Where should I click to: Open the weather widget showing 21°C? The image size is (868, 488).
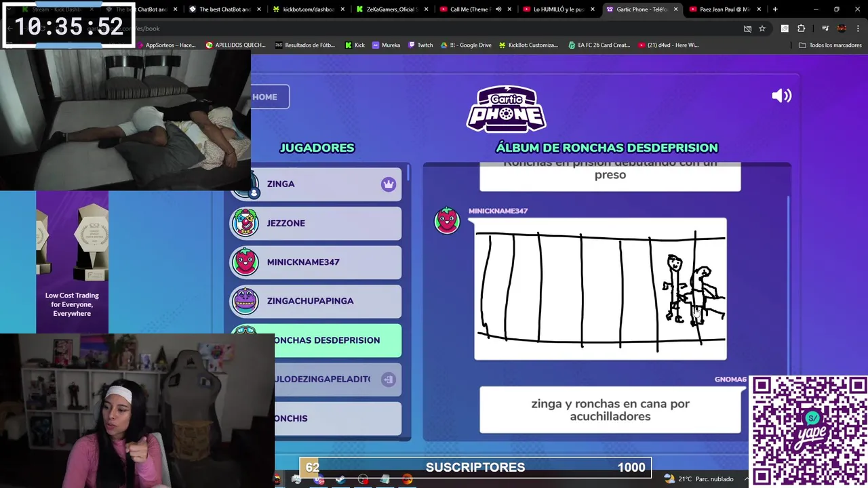pyautogui.click(x=699, y=479)
